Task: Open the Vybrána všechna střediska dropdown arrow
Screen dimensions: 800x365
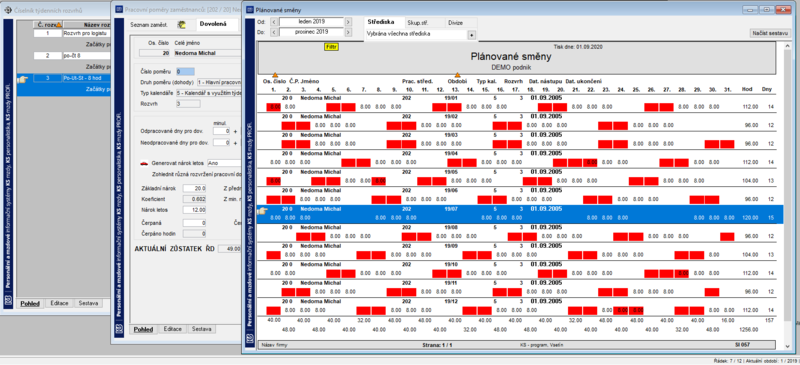Action: pos(471,35)
